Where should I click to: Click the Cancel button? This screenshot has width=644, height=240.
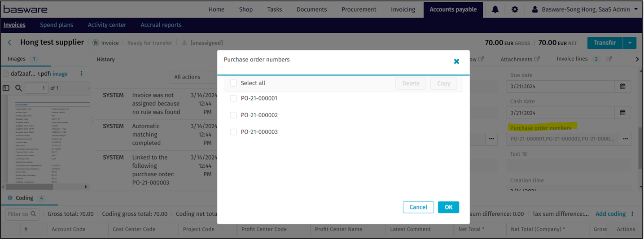(x=418, y=207)
